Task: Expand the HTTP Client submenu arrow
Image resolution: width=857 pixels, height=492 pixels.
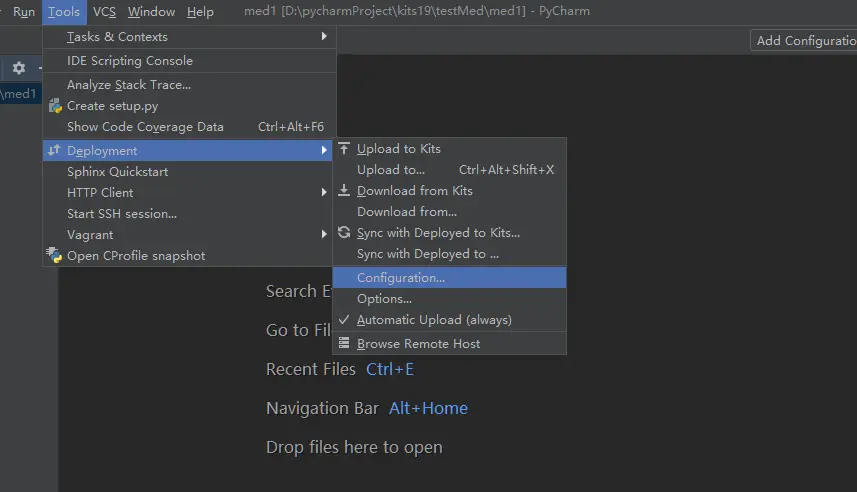Action: click(x=324, y=192)
